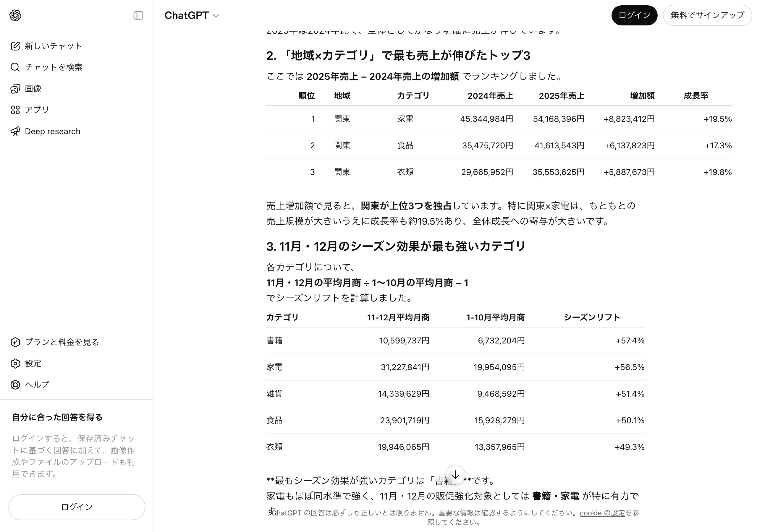The height and width of the screenshot is (532, 757).
Task: Click the +19.8% cell
Action: point(717,172)
